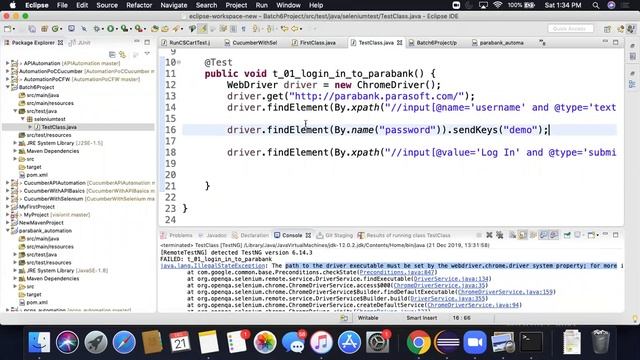The width and height of the screenshot is (640, 360).
Task: Switch to FirstClass.java editor tab
Action: 313,42
